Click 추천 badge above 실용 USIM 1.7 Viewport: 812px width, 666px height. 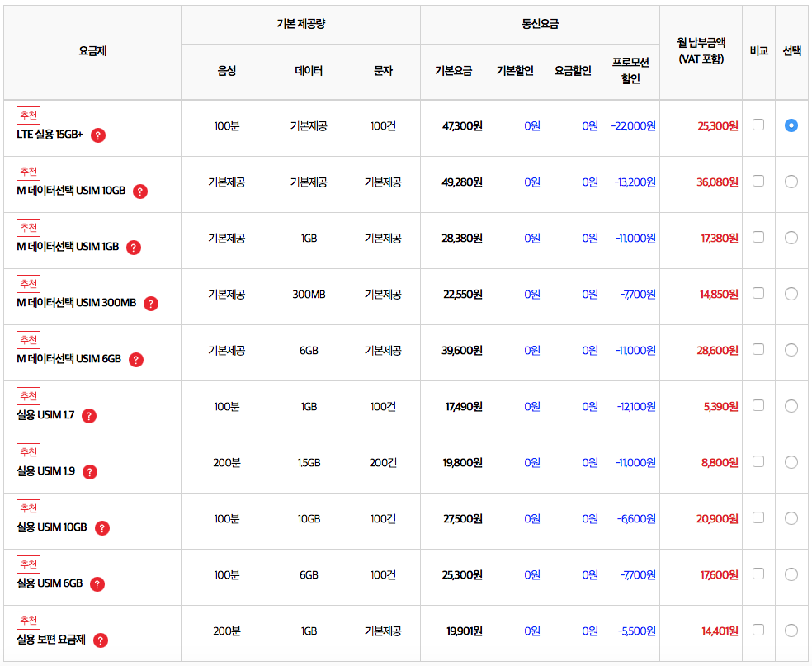tap(29, 396)
